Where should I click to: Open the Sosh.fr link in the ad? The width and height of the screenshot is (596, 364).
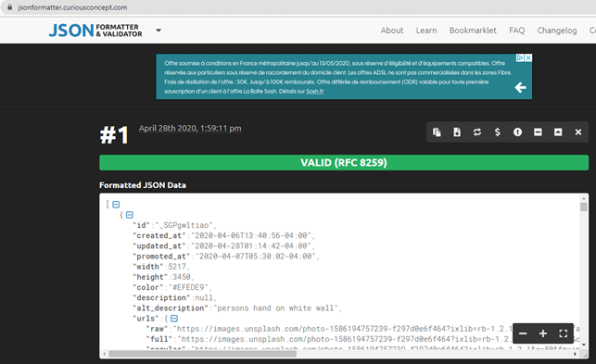click(315, 91)
